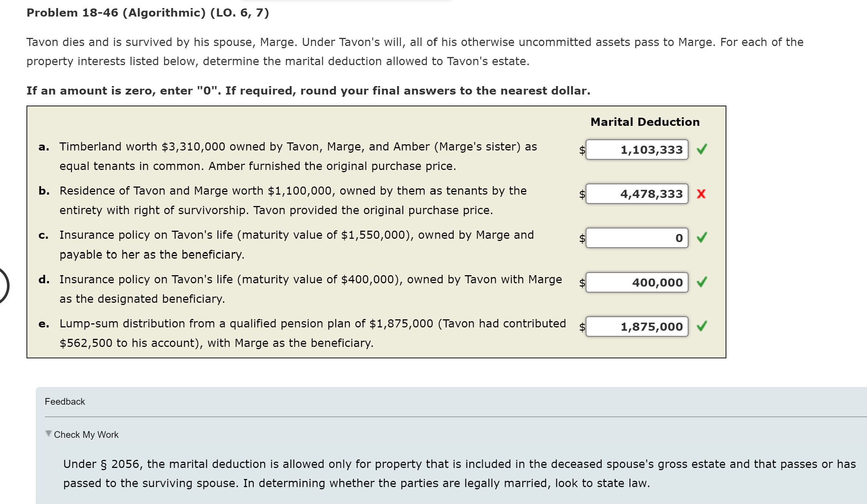Click the checkmark beside the 400,000 answer

pyautogui.click(x=701, y=283)
